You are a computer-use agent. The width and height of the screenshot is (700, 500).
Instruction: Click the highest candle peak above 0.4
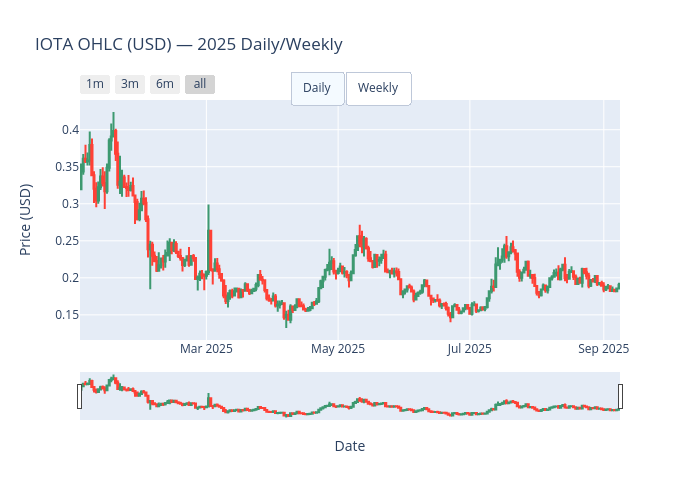(x=113, y=127)
